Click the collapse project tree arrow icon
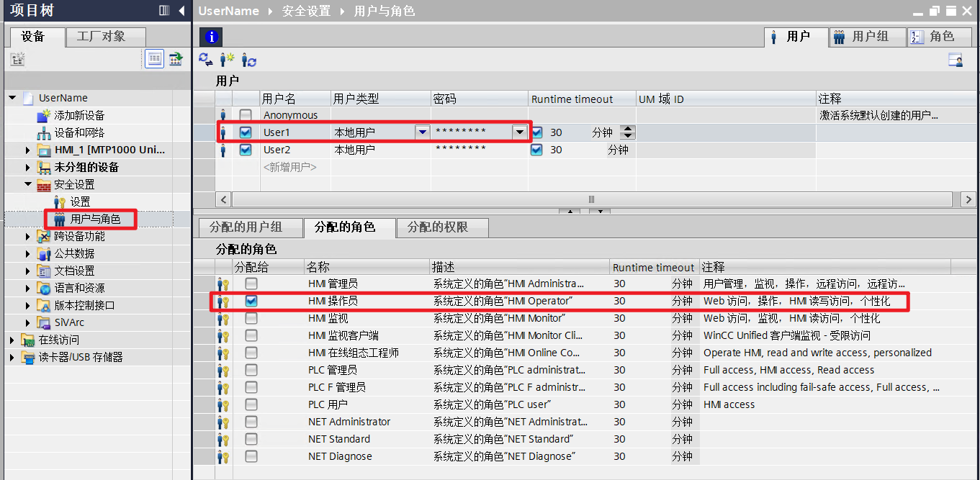The height and width of the screenshot is (480, 980). pos(181,11)
